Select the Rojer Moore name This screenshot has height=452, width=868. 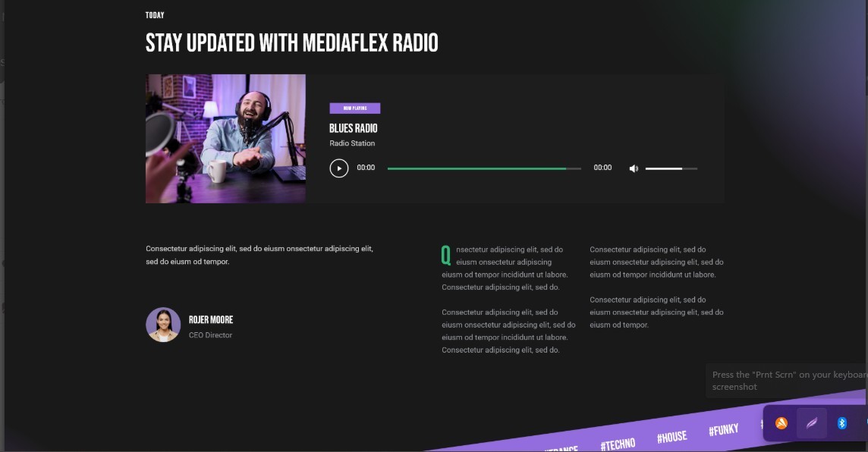pyautogui.click(x=211, y=320)
